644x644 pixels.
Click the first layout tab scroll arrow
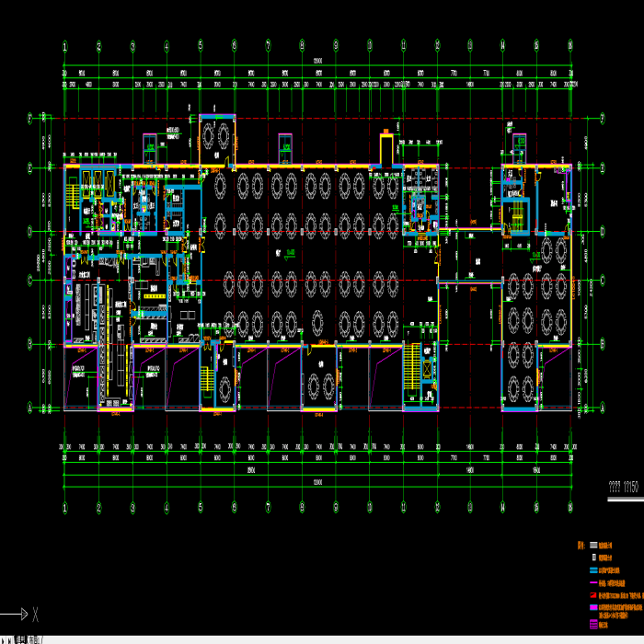click(x=4, y=640)
